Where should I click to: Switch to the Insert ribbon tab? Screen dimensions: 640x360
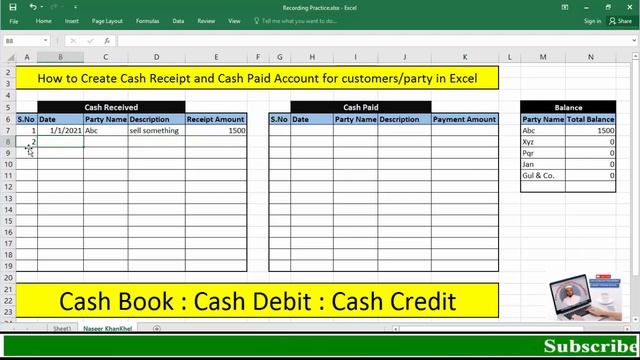(72, 21)
